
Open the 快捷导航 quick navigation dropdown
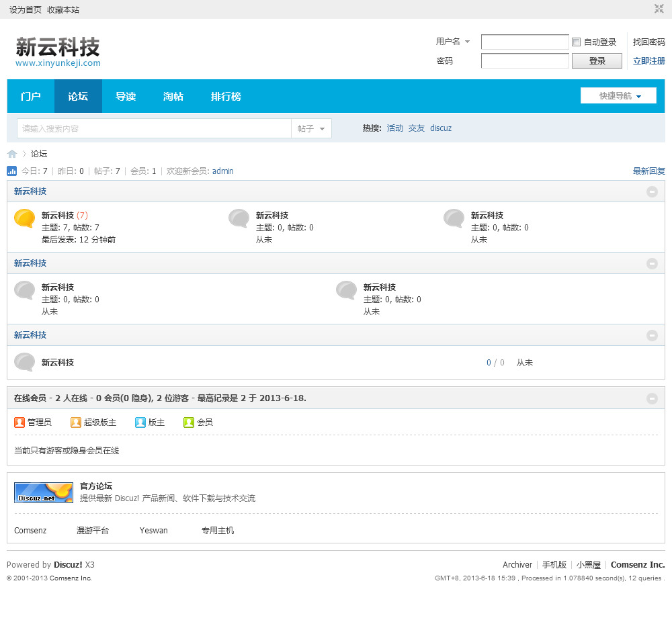(x=619, y=96)
